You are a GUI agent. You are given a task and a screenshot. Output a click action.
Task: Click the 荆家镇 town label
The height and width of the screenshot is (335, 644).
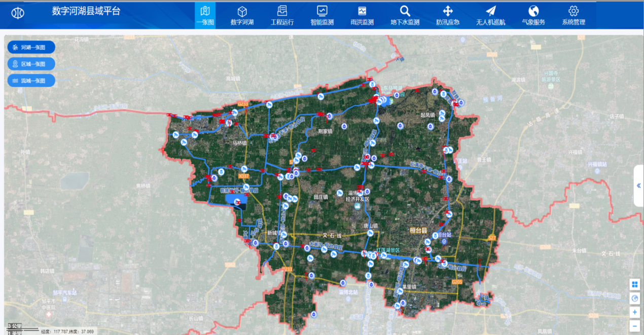tap(325, 131)
